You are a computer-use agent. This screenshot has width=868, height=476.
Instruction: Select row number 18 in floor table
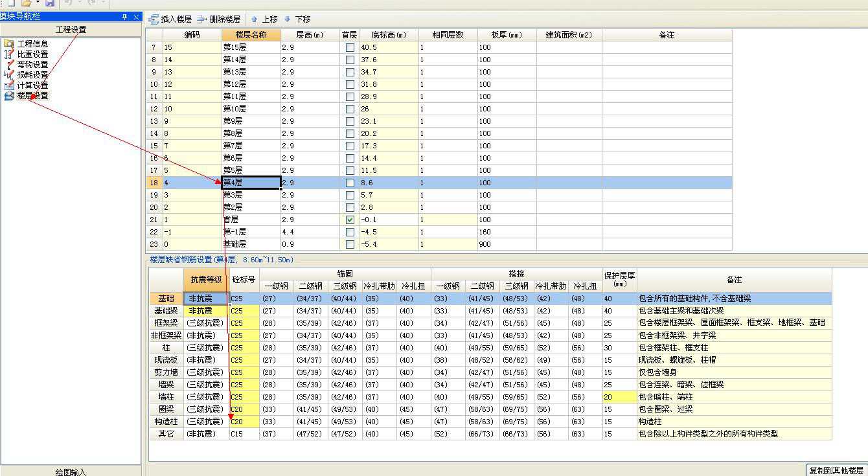point(154,183)
